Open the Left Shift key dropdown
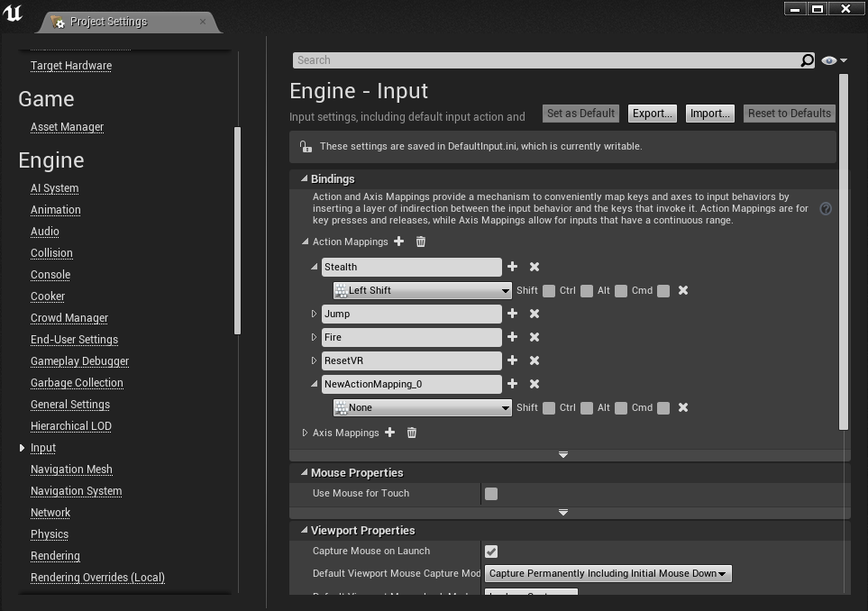This screenshot has height=611, width=868. pos(423,290)
